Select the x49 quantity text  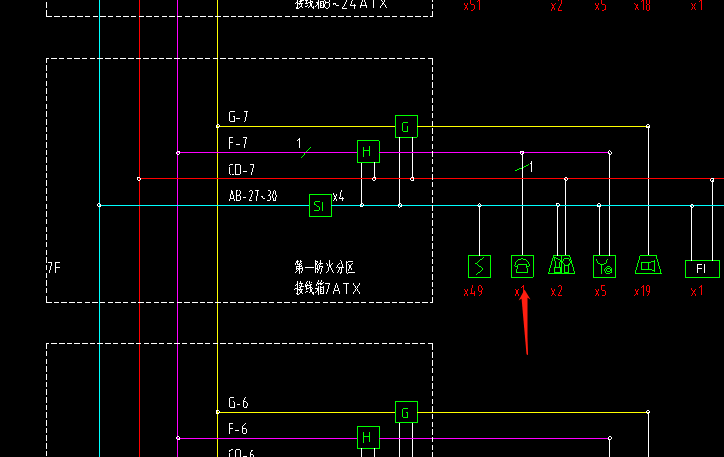(x=473, y=291)
